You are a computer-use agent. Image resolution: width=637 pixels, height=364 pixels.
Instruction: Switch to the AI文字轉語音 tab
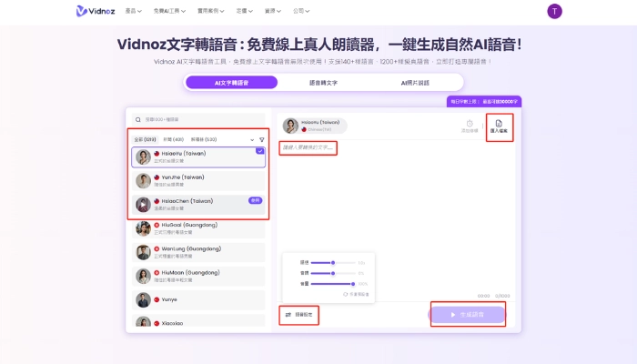231,83
